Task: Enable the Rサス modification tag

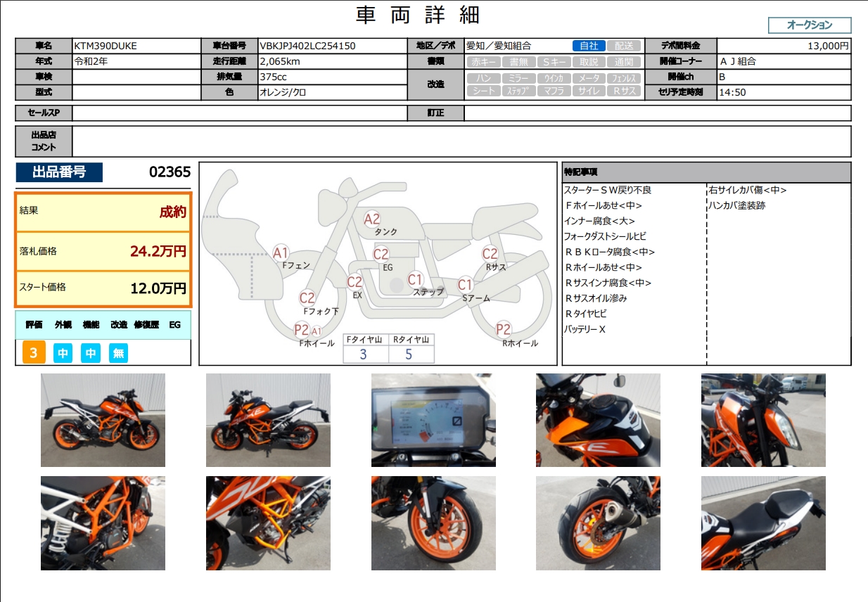Action: click(623, 91)
